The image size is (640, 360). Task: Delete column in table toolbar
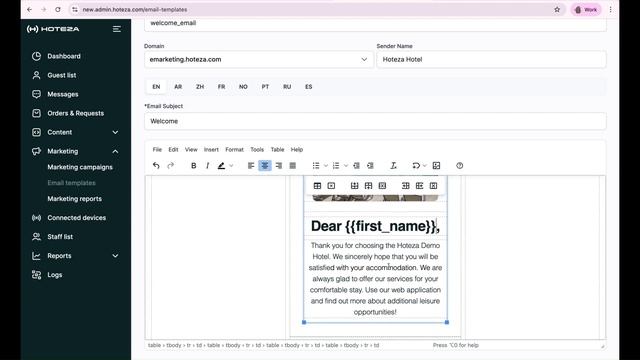[433, 186]
